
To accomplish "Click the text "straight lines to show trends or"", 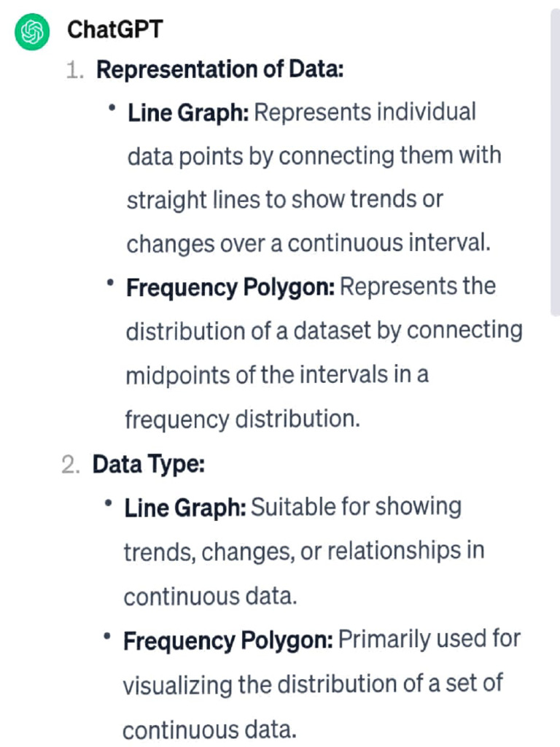I will 284,200.
